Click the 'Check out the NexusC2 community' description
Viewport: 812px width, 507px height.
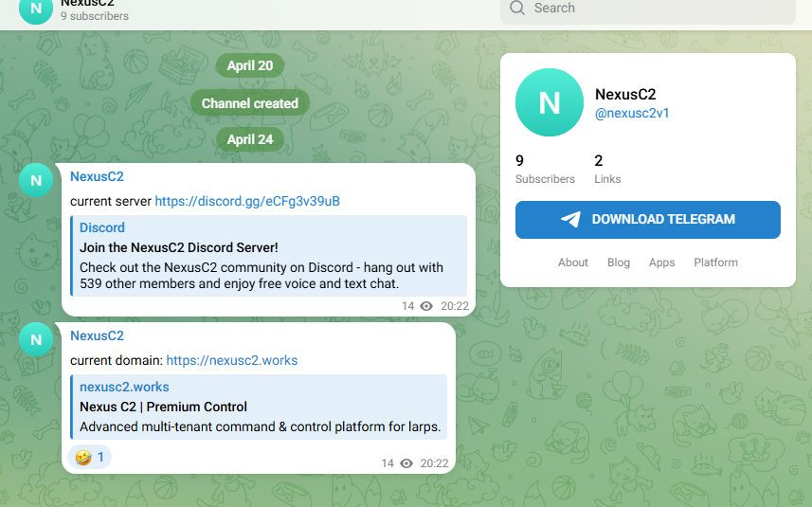[x=262, y=276]
